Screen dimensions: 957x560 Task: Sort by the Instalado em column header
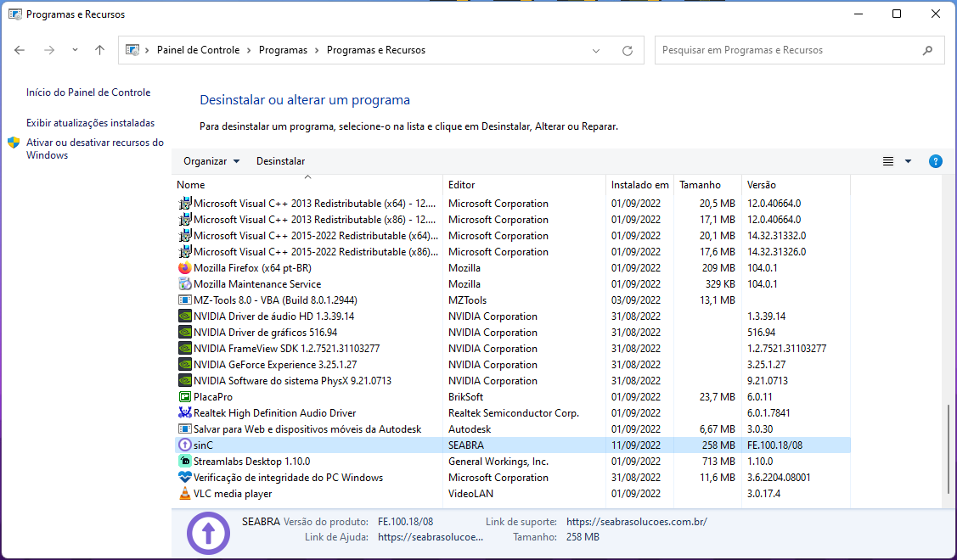click(640, 184)
